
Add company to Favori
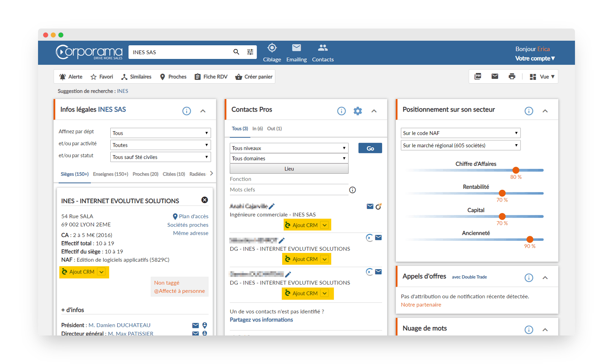click(102, 77)
